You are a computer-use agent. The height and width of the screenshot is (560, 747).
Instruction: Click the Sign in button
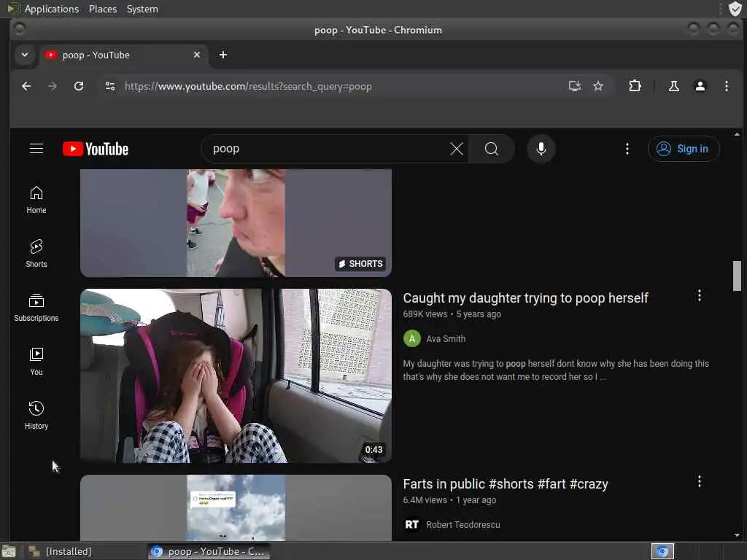683,149
